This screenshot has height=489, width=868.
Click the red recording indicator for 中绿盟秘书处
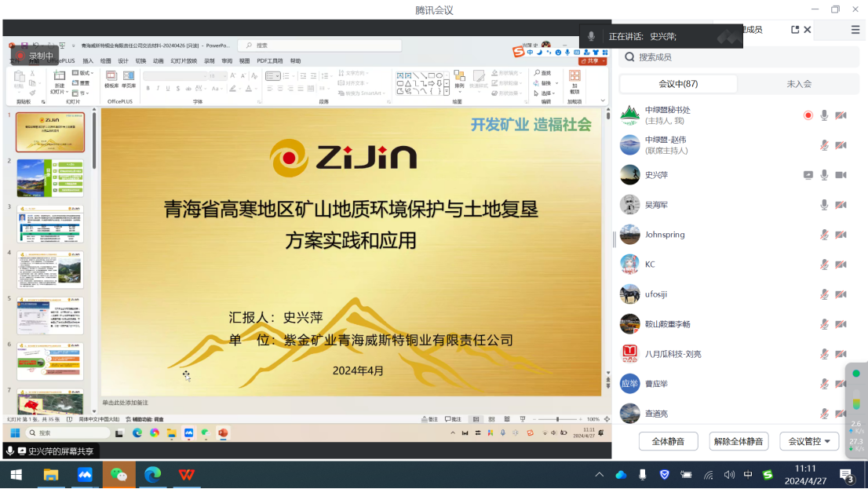coord(808,115)
